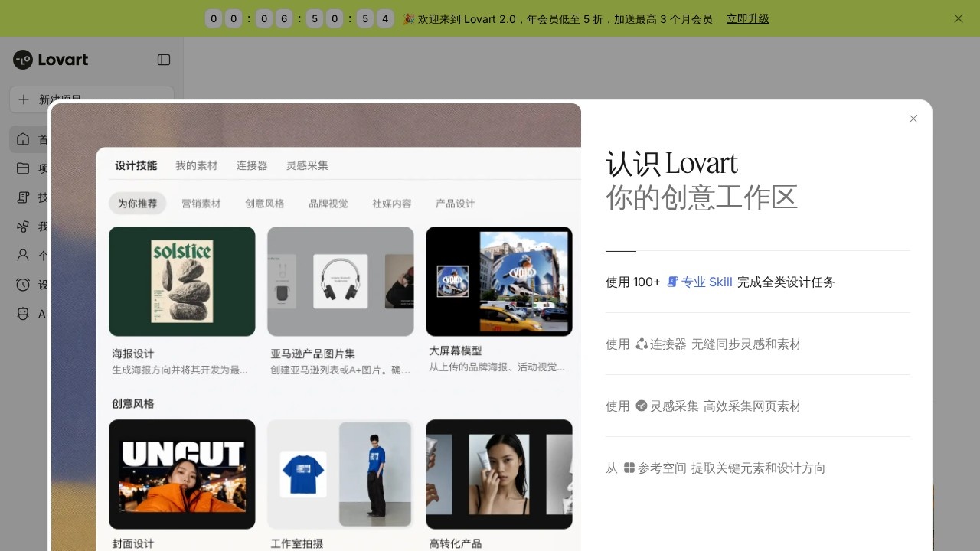Select the 创意风格 filter chip
Screen dimensions: 980x551
(264, 204)
